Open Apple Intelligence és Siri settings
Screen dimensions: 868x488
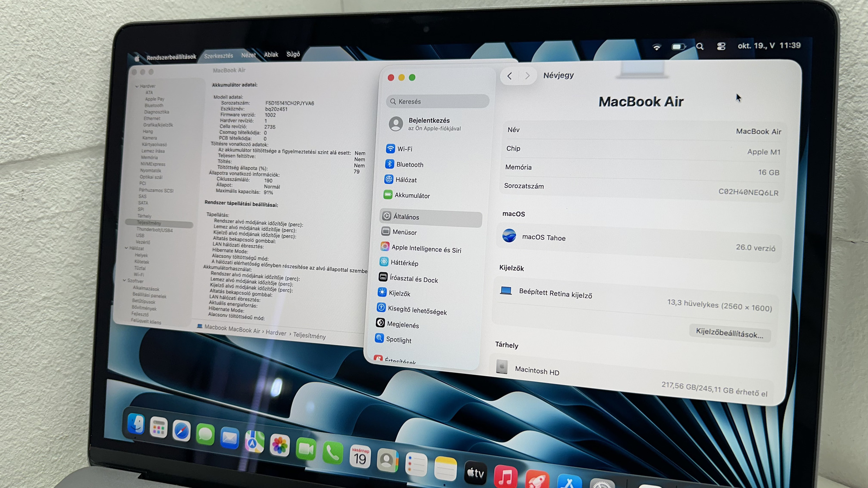coord(426,249)
